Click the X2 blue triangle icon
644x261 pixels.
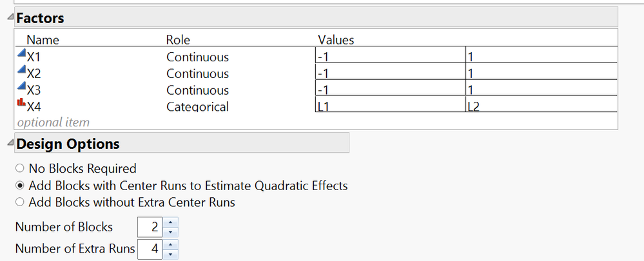[x=21, y=70]
